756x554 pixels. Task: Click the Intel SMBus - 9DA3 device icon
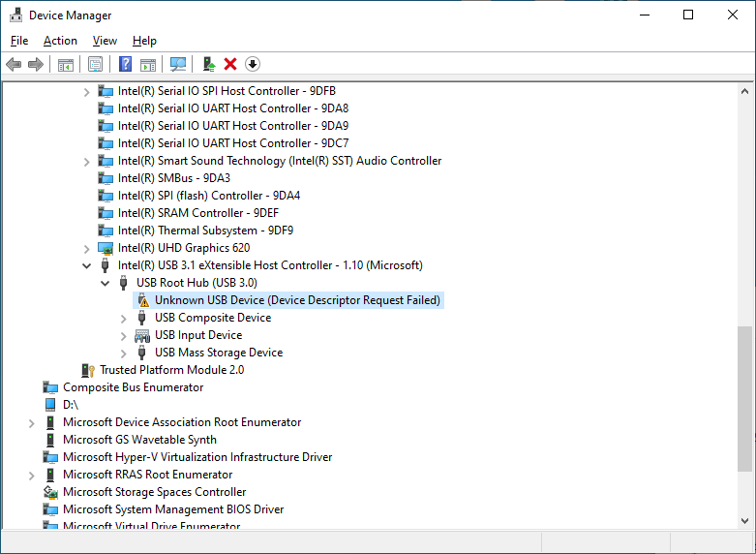[106, 178]
